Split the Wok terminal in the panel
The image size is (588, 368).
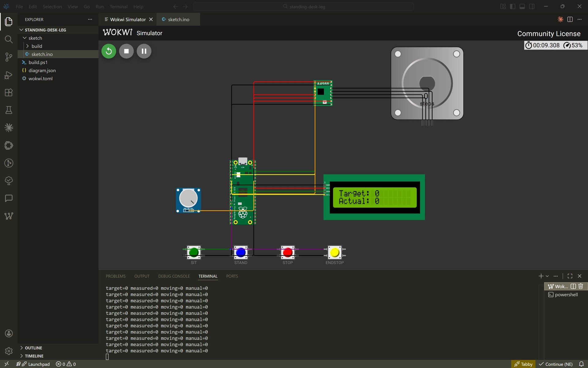573,286
